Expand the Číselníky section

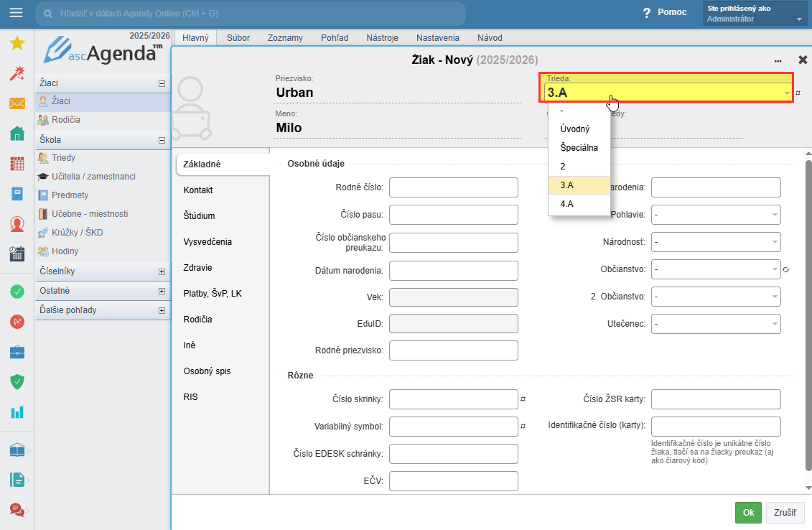(x=162, y=272)
